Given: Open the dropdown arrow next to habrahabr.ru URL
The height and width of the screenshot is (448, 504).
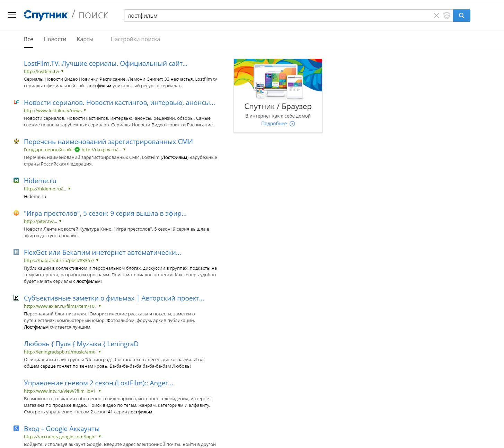Looking at the screenshot, I should pyautogui.click(x=97, y=260).
